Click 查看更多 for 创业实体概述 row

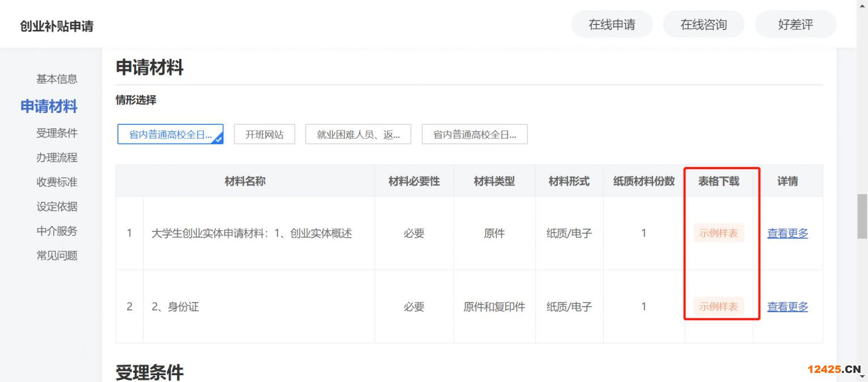pos(787,233)
